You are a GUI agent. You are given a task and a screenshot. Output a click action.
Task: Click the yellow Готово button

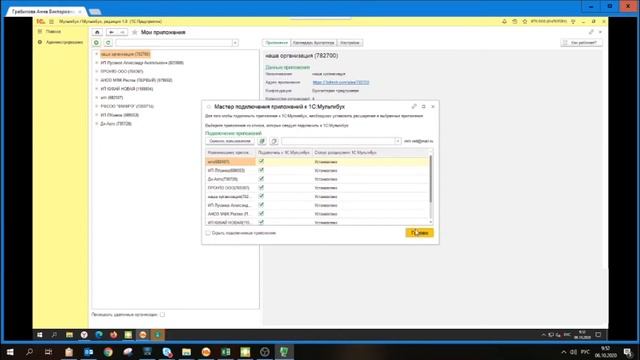point(420,233)
